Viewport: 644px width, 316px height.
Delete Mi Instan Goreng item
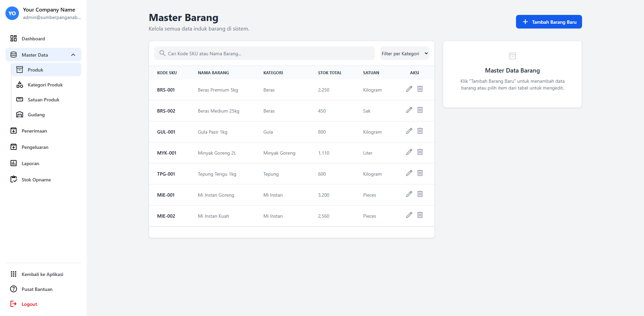420,194
